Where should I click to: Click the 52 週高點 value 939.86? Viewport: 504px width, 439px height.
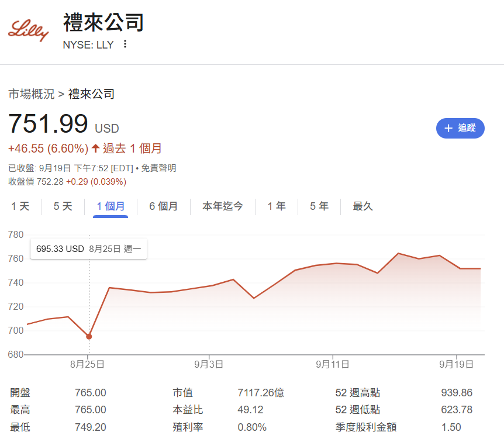457,393
